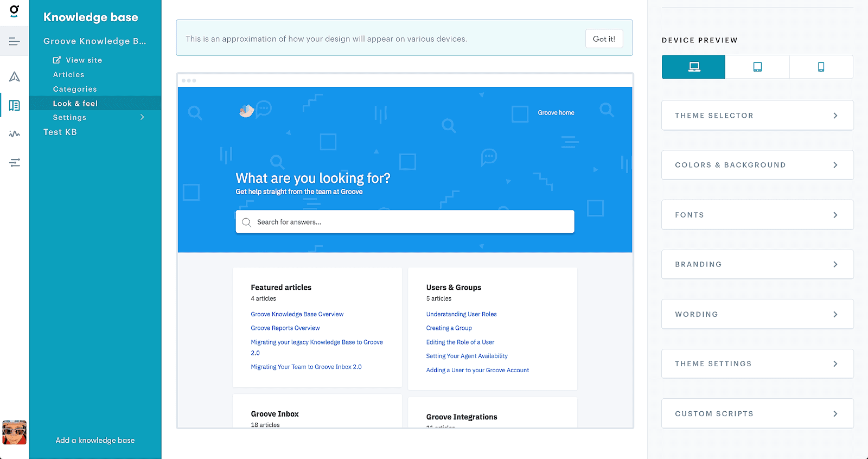Open Understanding User Roles article

[462, 314]
